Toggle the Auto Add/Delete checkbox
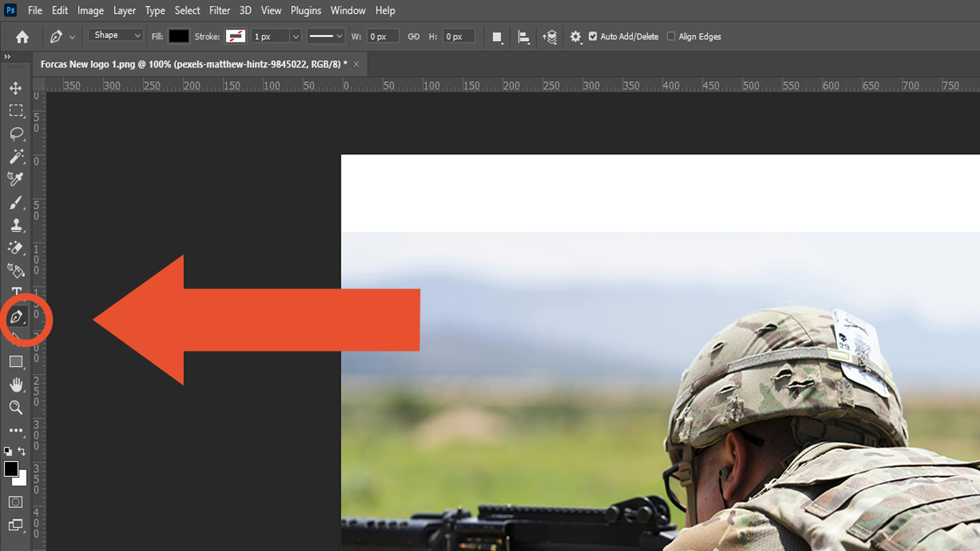980x551 pixels. (593, 37)
